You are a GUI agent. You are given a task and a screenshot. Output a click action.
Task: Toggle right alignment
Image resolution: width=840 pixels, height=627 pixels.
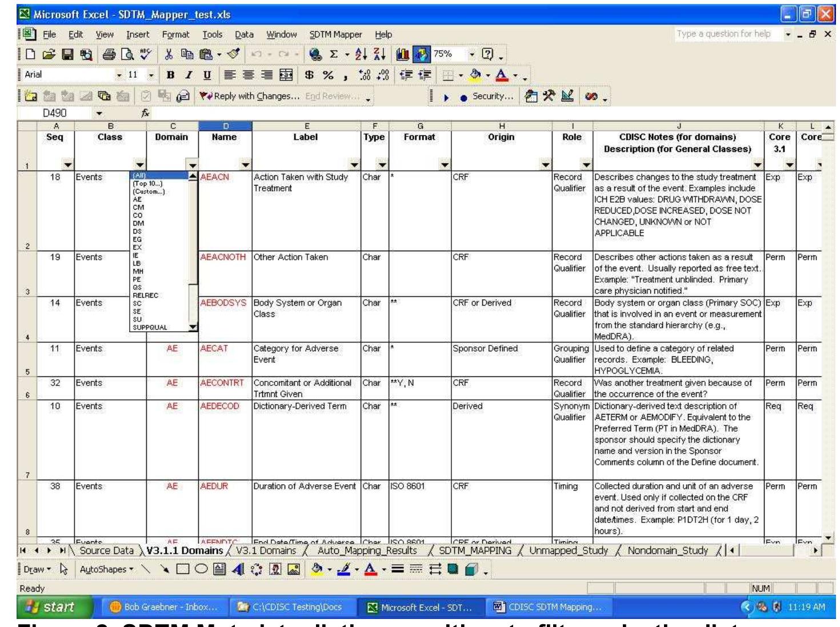(x=267, y=75)
